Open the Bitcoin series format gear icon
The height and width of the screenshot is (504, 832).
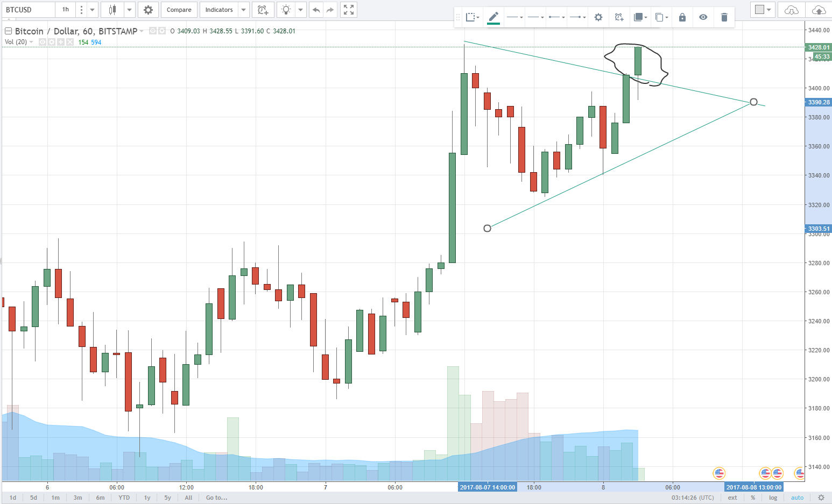pos(162,31)
